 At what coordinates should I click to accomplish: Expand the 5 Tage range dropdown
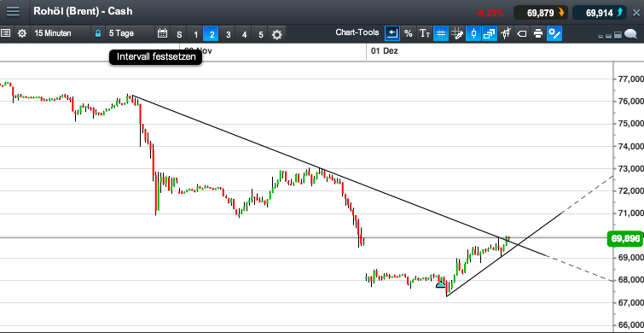pyautogui.click(x=130, y=33)
